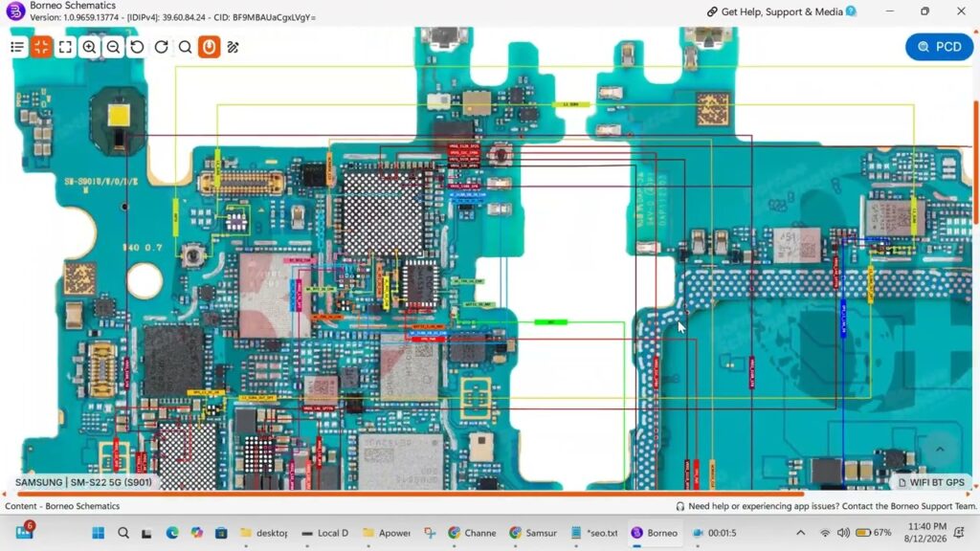Click the SAMSUNG SM-S22 5G (S901) label
The height and width of the screenshot is (551, 980).
83,482
